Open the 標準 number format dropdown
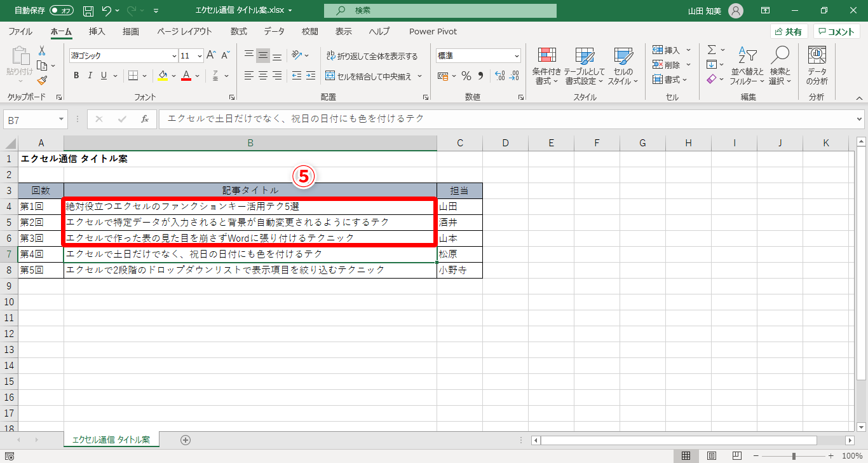868x463 pixels. click(516, 56)
